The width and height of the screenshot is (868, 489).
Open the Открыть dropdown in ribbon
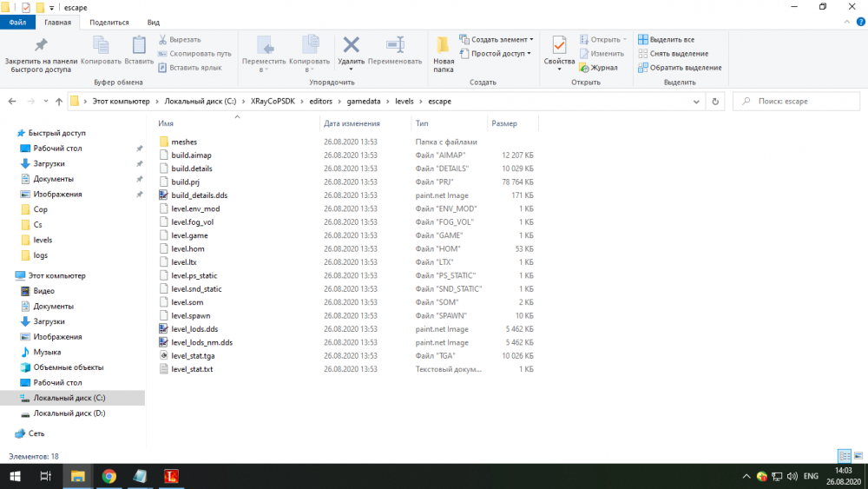coord(603,40)
